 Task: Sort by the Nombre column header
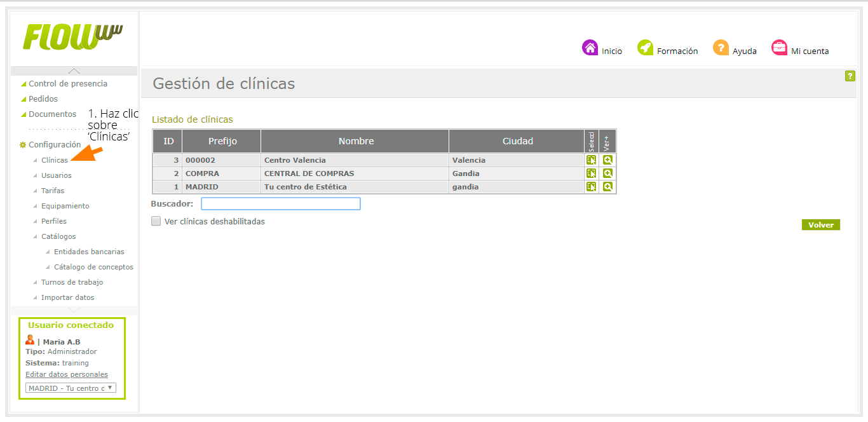356,141
